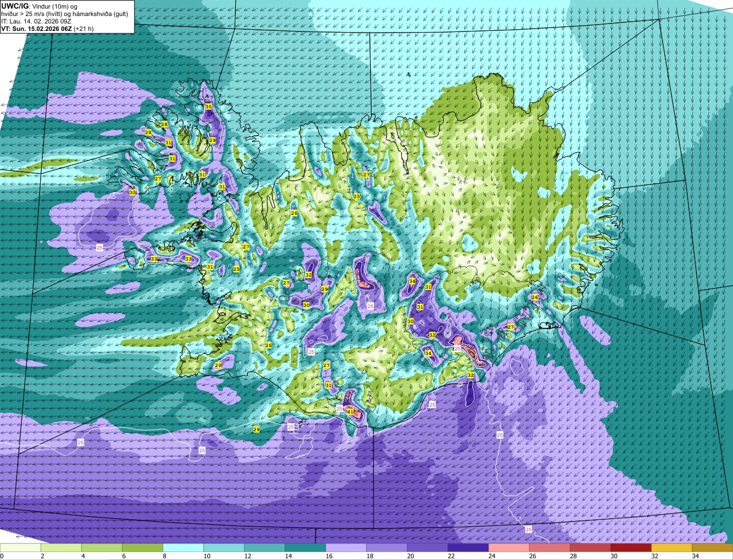Click the '26' tick label on the colour scale
This screenshot has height=560, width=733.
coord(533,556)
